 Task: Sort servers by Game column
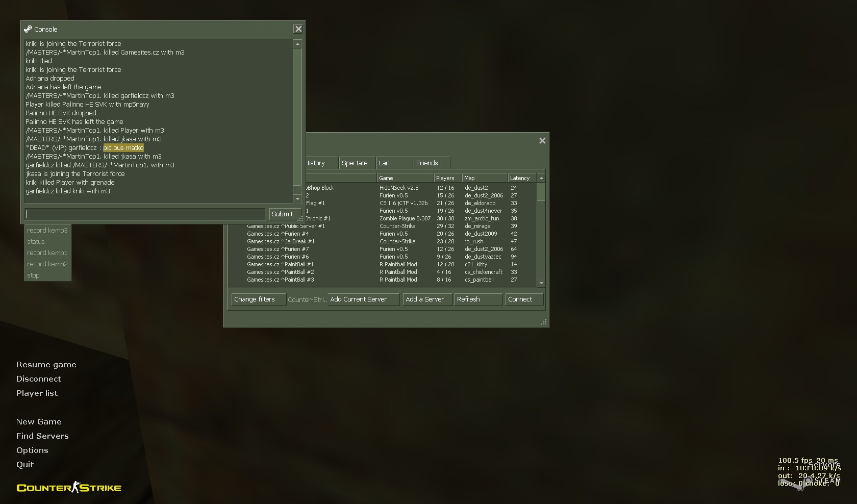tap(405, 178)
